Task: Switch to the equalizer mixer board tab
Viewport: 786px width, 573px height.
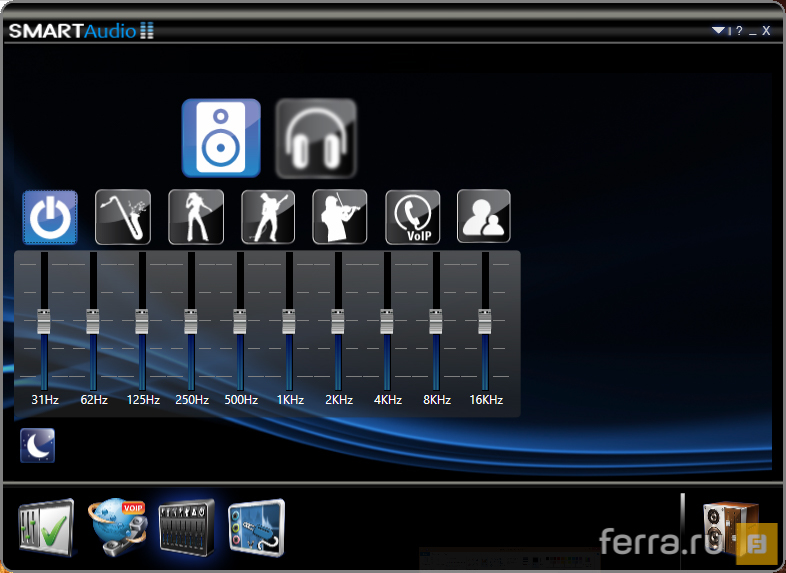Action: [x=186, y=526]
